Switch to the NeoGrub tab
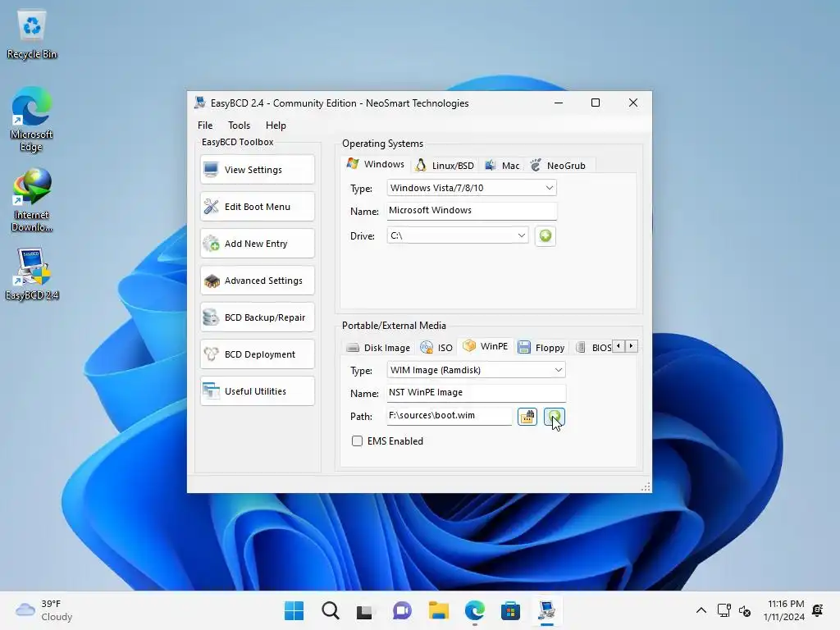The height and width of the screenshot is (630, 840). click(559, 166)
